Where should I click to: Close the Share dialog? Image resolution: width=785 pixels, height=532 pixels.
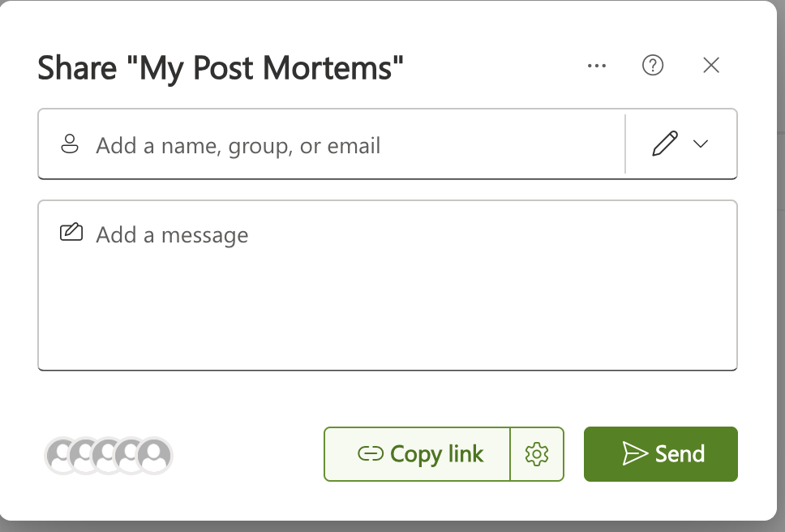711,66
